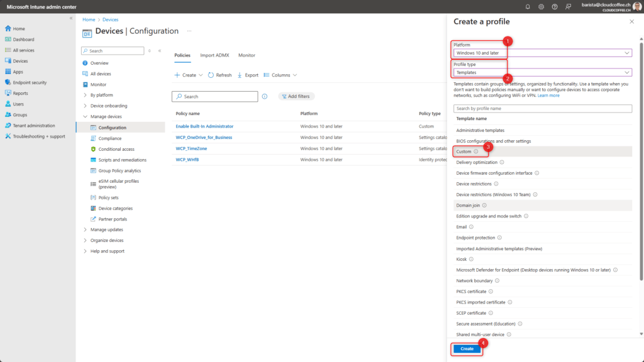Open Tenant administration in left navigation

click(34, 126)
